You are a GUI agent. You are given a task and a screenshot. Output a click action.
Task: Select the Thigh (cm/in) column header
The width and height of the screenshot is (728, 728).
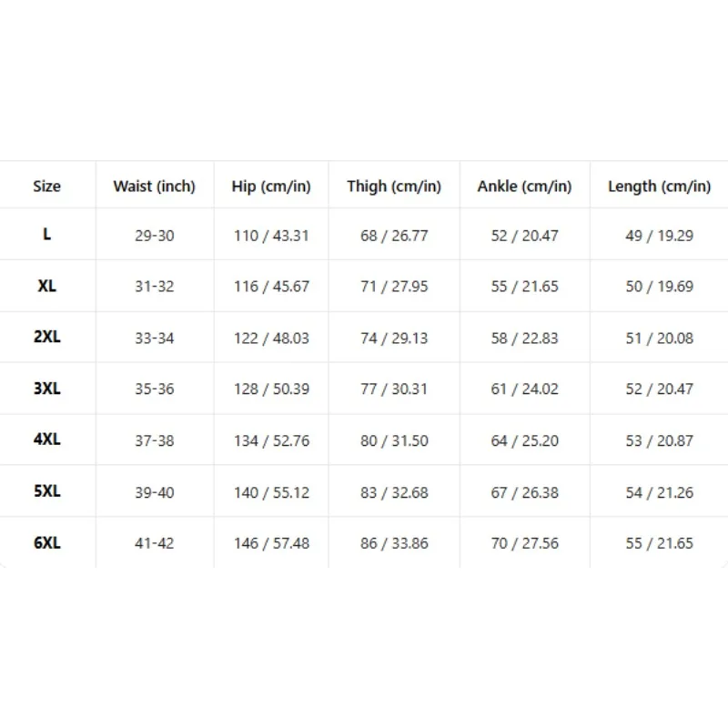point(394,187)
